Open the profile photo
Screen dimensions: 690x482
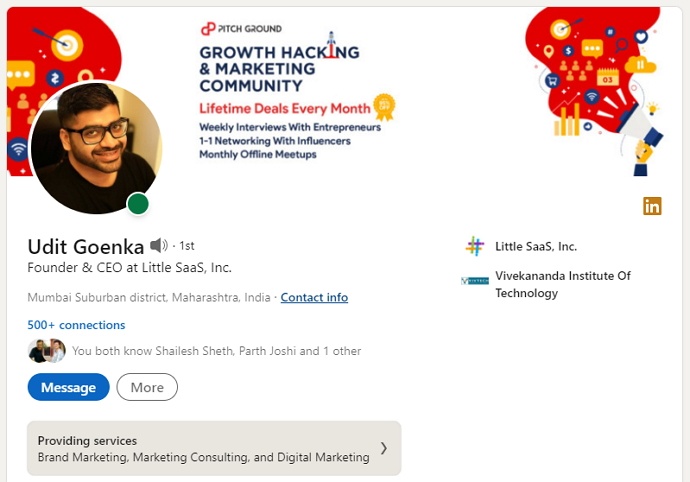point(96,148)
